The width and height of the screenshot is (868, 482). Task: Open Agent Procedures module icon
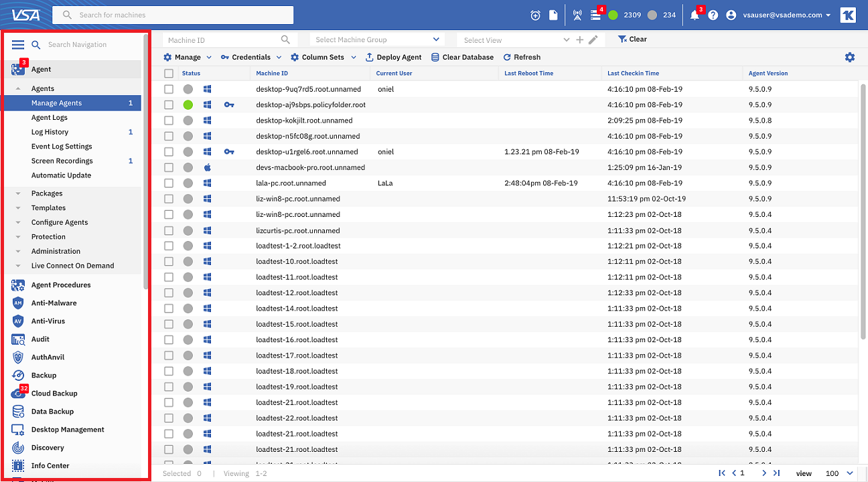[18, 285]
